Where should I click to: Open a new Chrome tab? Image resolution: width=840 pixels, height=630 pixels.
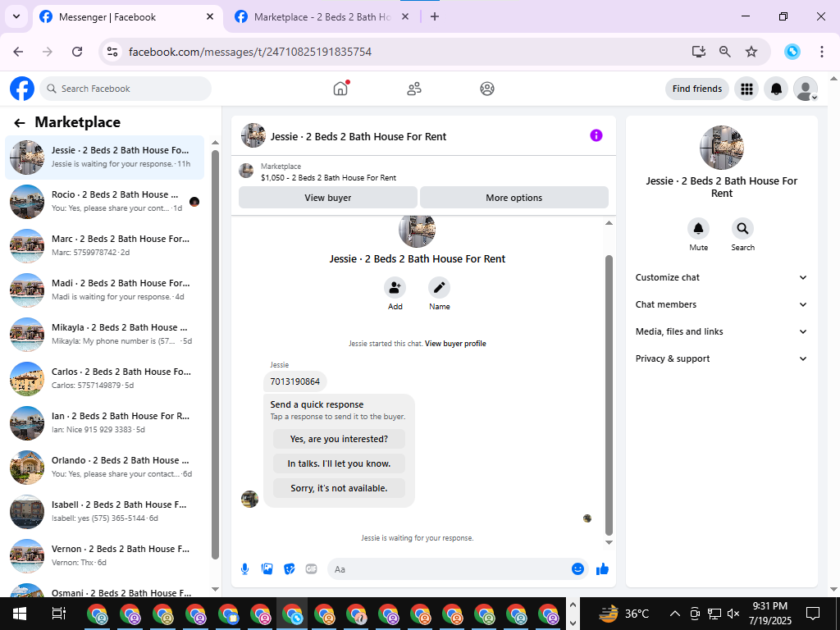[x=435, y=16]
